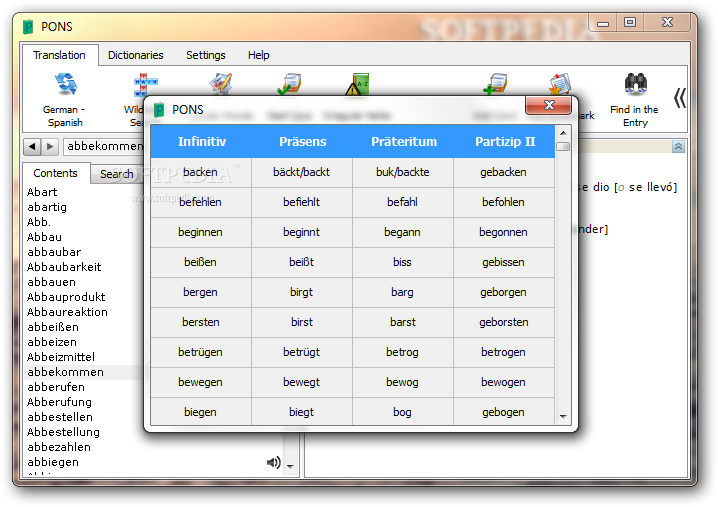Click the Präsens column header

302,142
